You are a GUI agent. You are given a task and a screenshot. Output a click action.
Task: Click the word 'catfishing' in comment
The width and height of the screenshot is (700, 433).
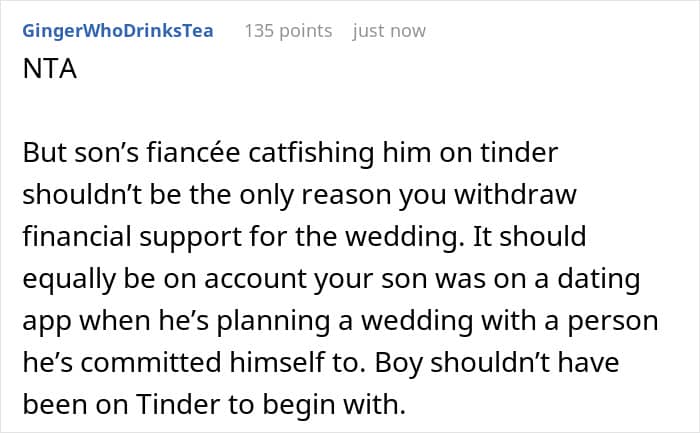[x=311, y=154]
